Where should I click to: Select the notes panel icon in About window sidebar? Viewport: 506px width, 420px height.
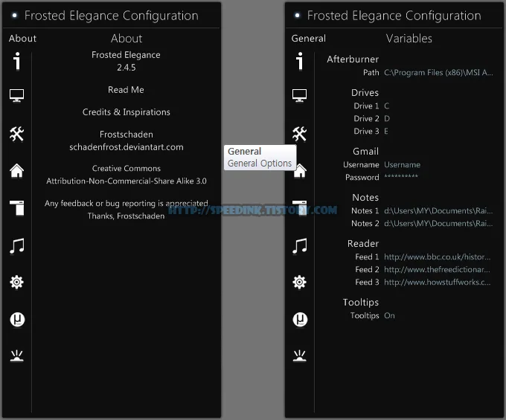(17, 207)
